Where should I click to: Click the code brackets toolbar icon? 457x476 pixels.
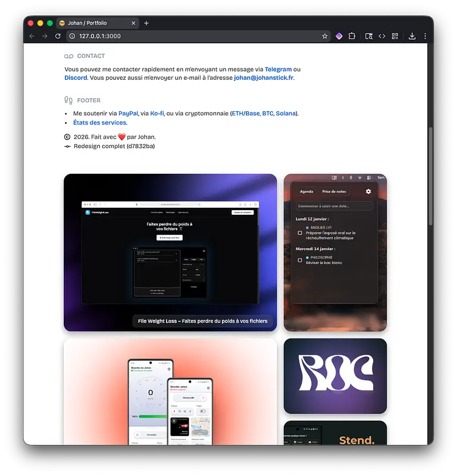[x=382, y=36]
